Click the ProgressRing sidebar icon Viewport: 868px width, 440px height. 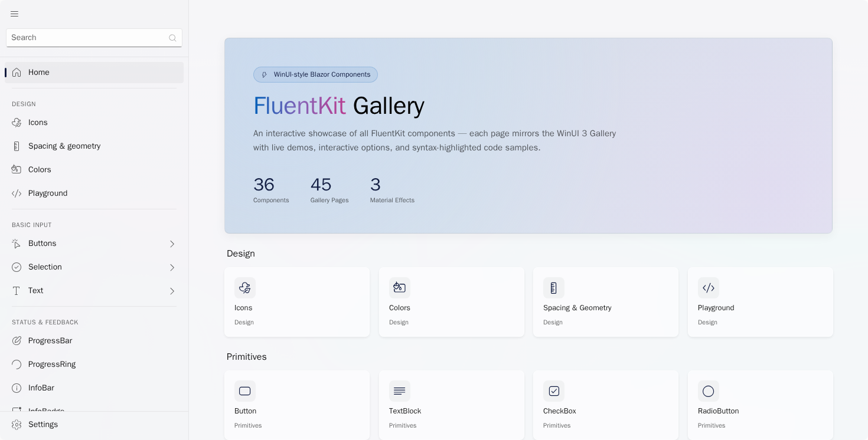(17, 365)
